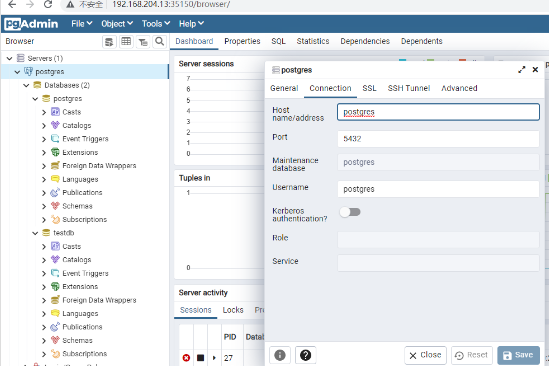Viewport: 549px width, 366px height.
Task: Collapse the Databases (2) node
Action: [26, 85]
